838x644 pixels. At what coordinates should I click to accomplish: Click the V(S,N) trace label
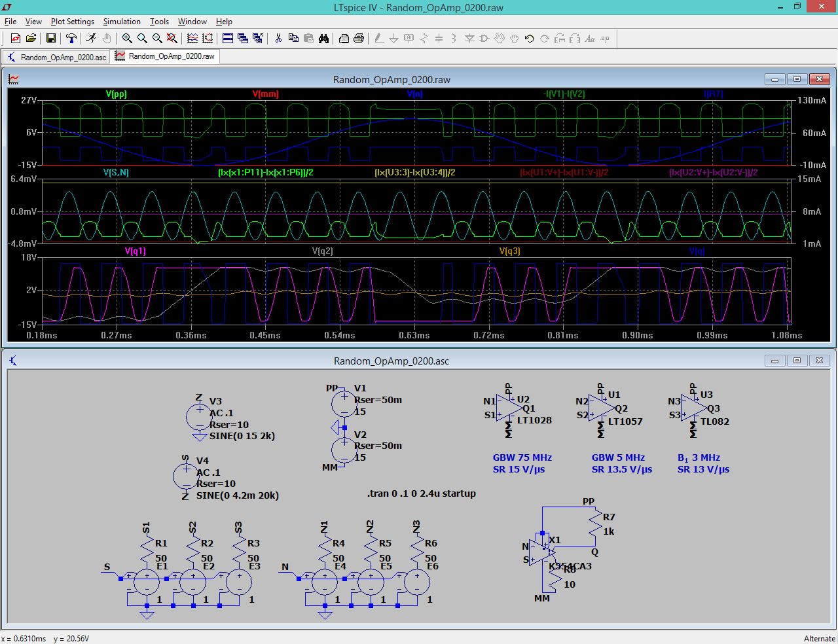click(x=117, y=173)
